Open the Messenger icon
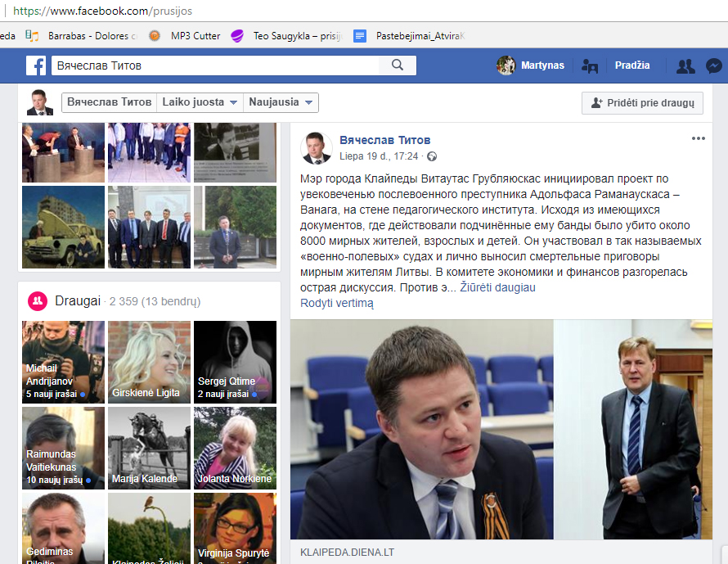Screen dimensions: 728x564 coord(713,66)
